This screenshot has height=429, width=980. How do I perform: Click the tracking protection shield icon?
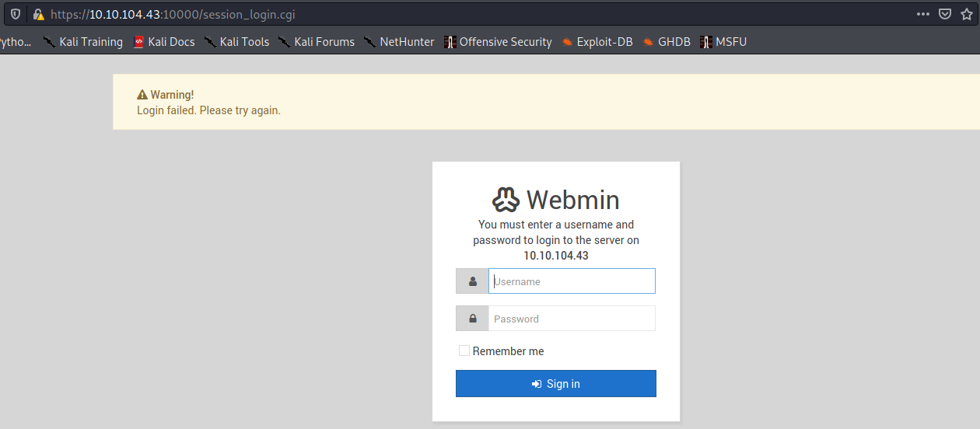15,14
